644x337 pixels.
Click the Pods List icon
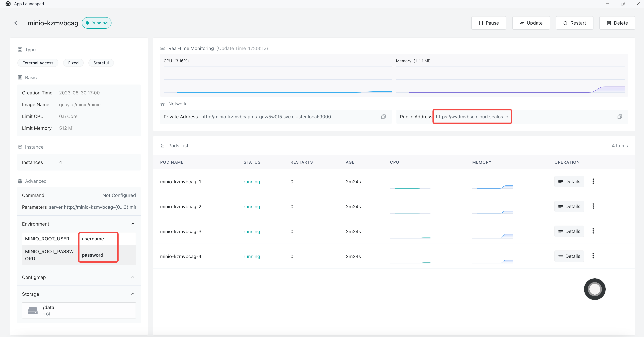[163, 146]
